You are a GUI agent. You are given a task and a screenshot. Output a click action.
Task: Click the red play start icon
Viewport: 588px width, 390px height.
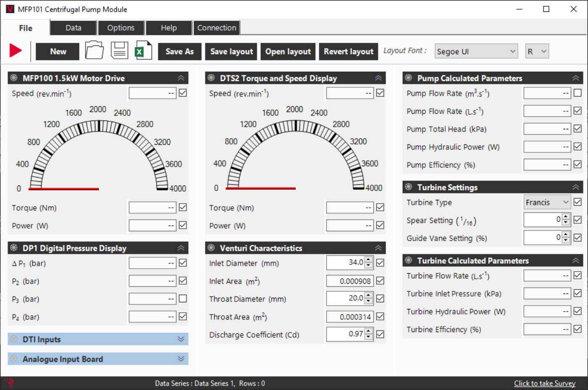(16, 51)
